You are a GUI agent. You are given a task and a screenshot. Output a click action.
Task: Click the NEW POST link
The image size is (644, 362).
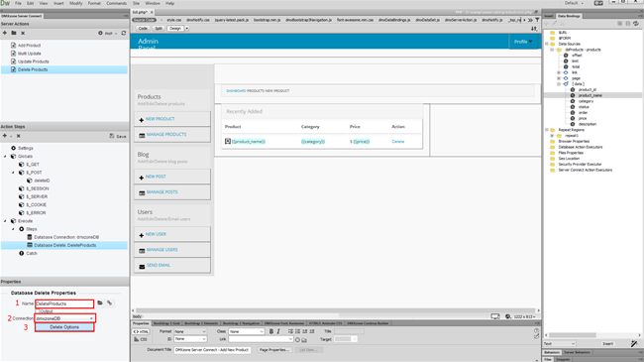point(156,177)
